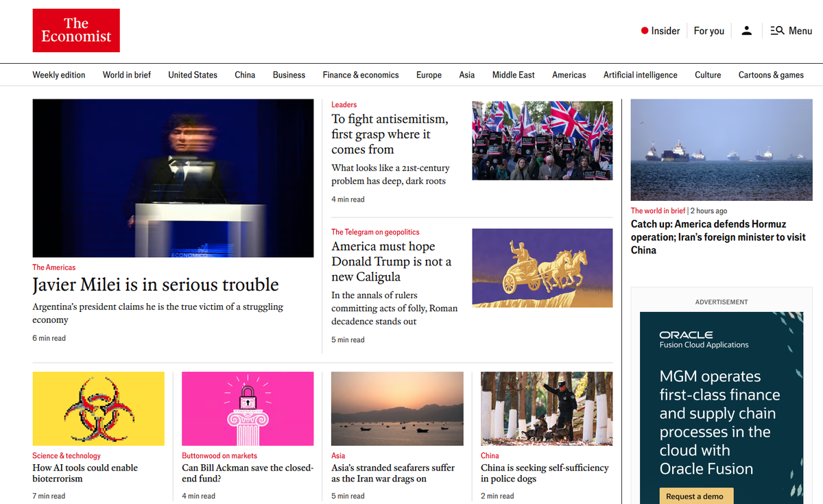Open 'China is seeking self-sufficiency in police dogs'
The height and width of the screenshot is (504, 823).
coord(545,473)
